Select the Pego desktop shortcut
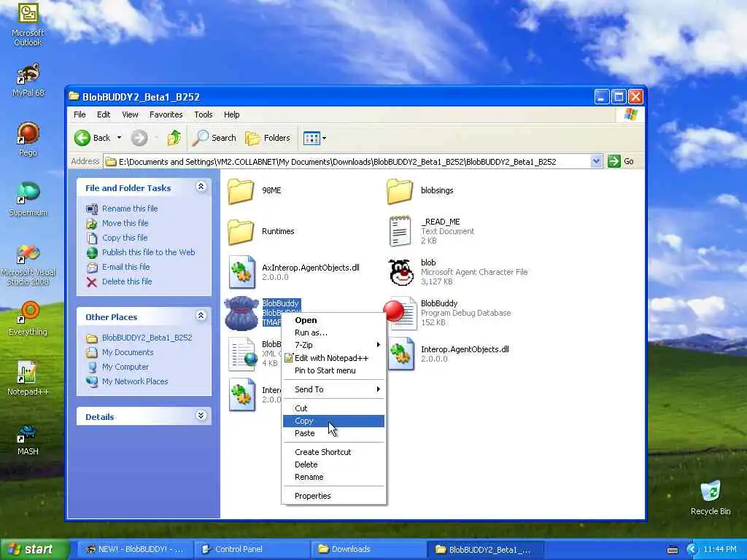Screen dimensions: 747x560 point(28,139)
